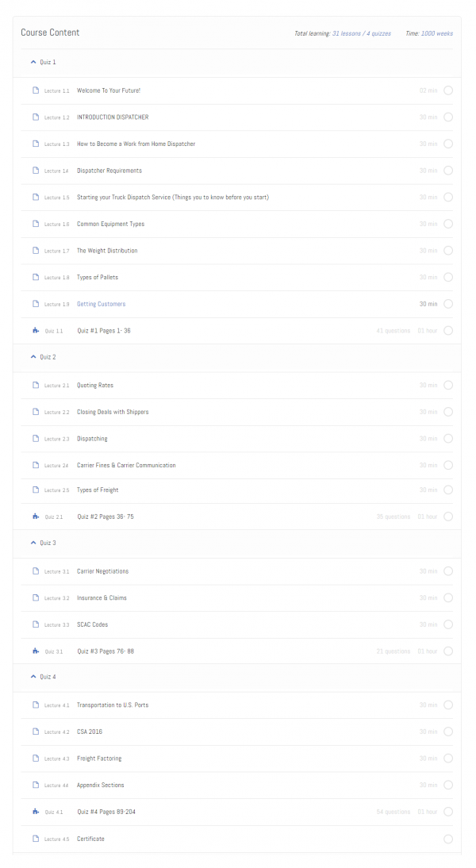Collapse the Quiz 3 section chevron
476x868 pixels.
coord(33,543)
